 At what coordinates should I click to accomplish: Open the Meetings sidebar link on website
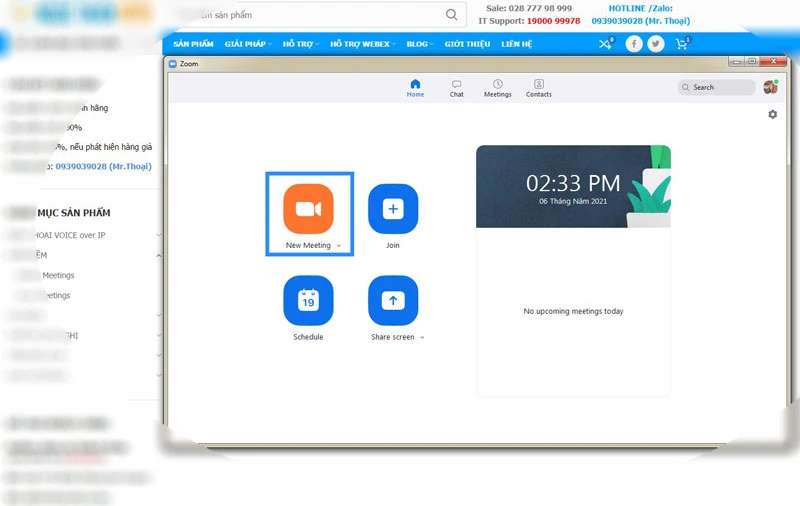pyautogui.click(x=58, y=275)
